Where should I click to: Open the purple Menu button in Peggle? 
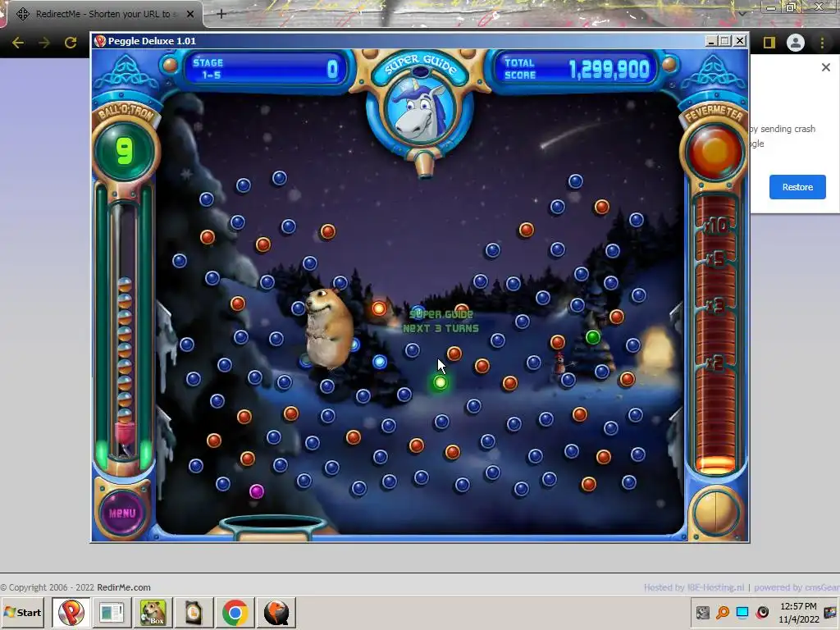point(123,513)
